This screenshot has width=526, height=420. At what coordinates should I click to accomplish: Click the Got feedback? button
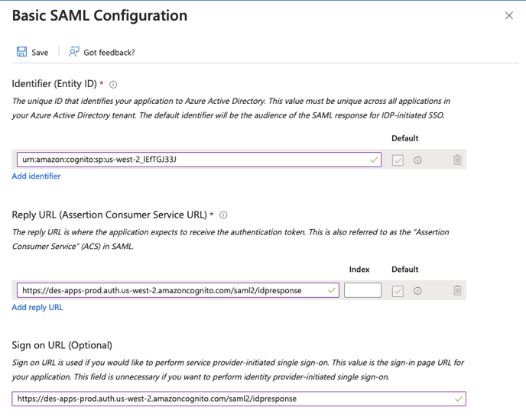(109, 53)
